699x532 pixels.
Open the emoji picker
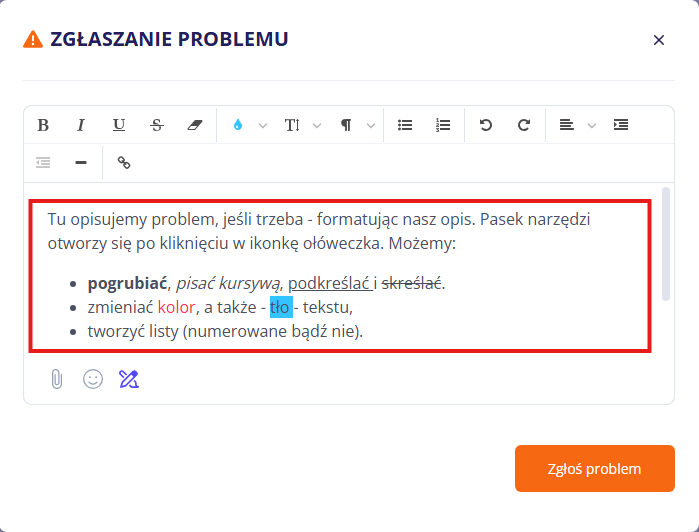coord(93,379)
